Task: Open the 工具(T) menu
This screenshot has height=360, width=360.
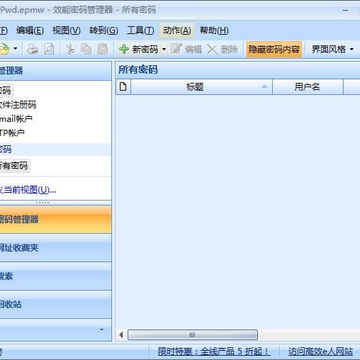Action: [x=140, y=31]
